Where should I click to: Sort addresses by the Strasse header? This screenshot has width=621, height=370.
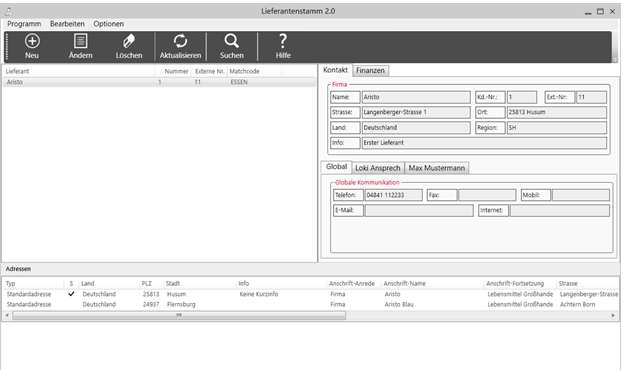coord(588,283)
